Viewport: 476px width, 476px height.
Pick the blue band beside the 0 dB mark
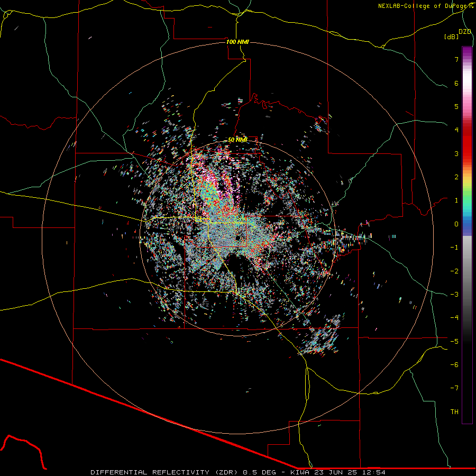point(467,225)
